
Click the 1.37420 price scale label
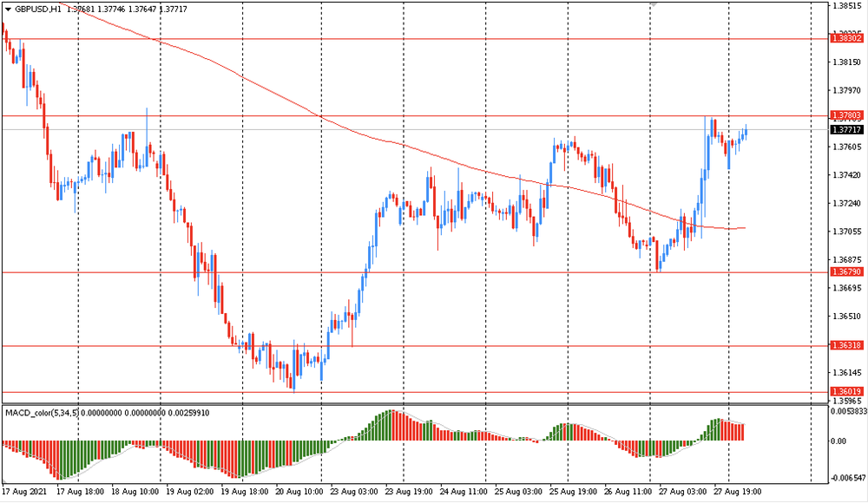[847, 175]
